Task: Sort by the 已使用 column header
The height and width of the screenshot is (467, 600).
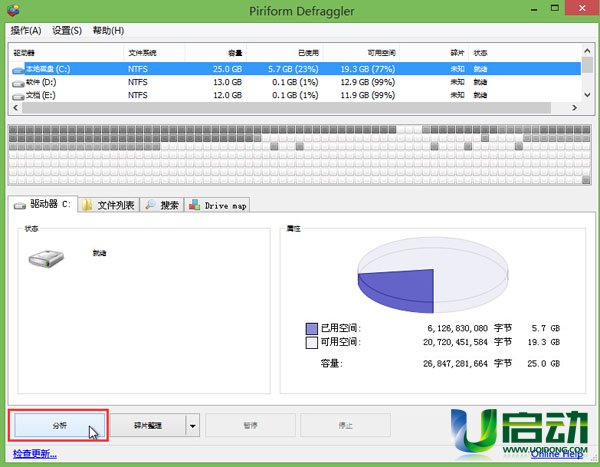Action: click(x=285, y=53)
